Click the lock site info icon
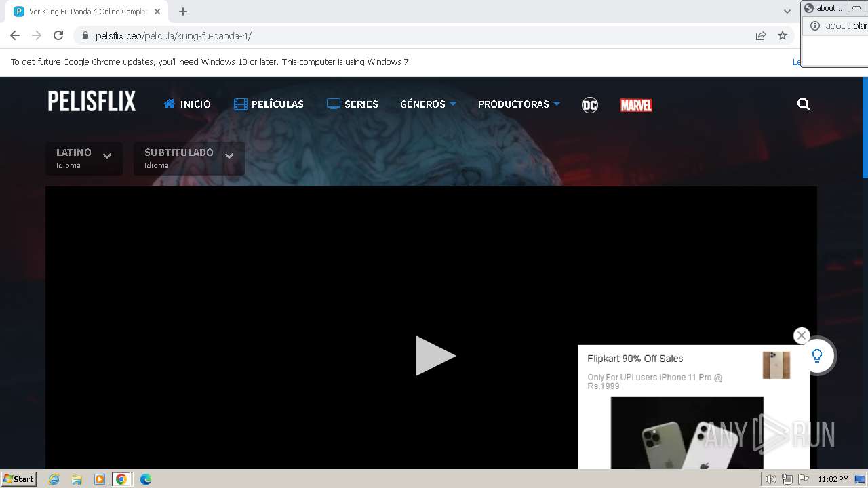 point(85,36)
